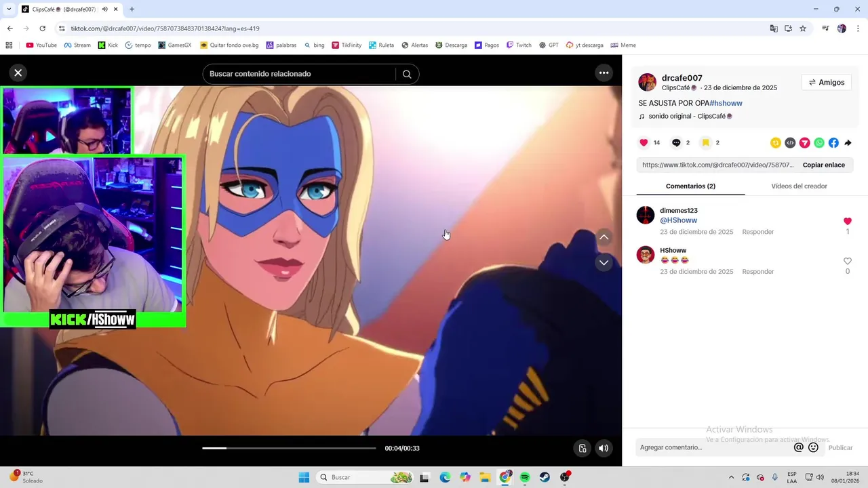Repost the video with yellow repost icon
Viewport: 868px width, 488px height.
[x=776, y=142]
